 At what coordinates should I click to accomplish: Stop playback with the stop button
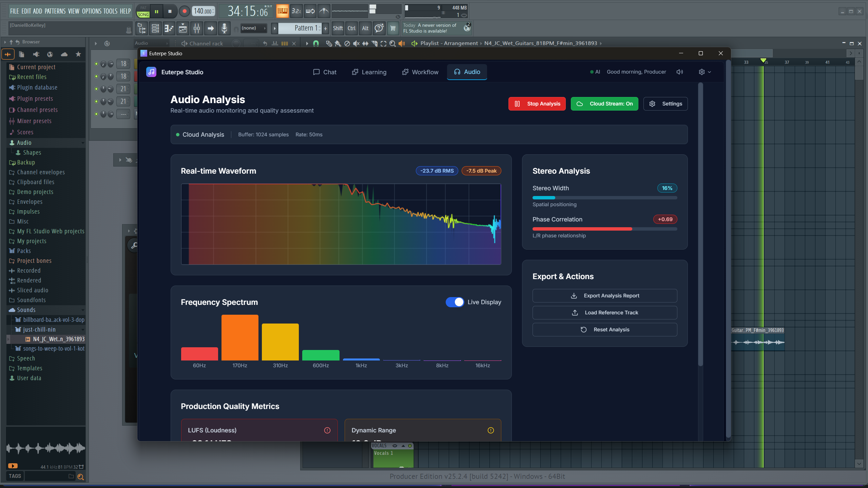[170, 11]
